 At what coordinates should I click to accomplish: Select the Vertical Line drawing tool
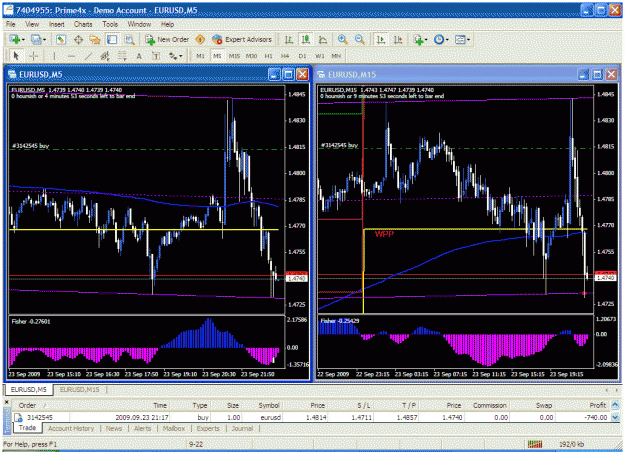54,56
